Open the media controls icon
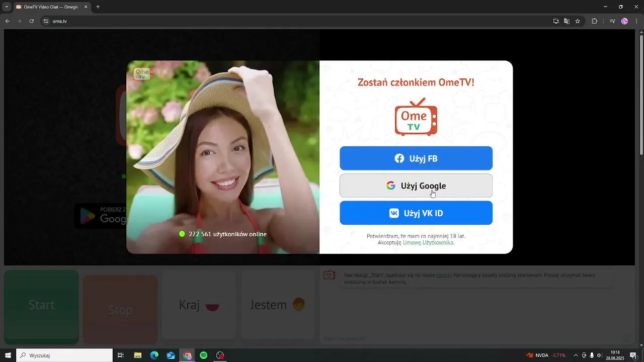The image size is (644, 362). click(x=612, y=21)
